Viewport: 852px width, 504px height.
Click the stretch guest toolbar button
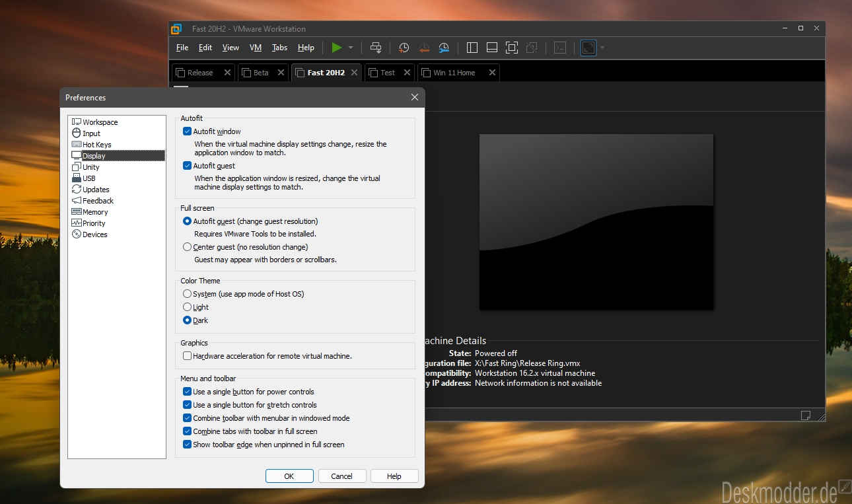pyautogui.click(x=588, y=48)
